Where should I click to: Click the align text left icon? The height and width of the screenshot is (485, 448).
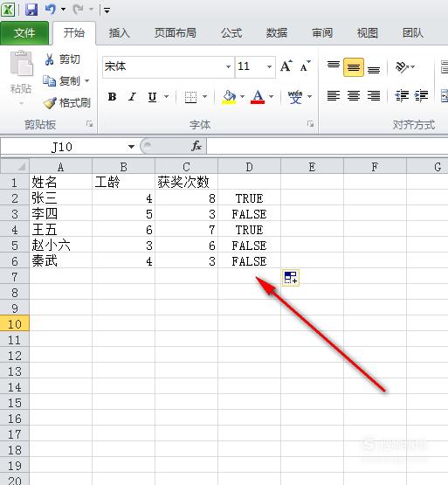tap(334, 96)
